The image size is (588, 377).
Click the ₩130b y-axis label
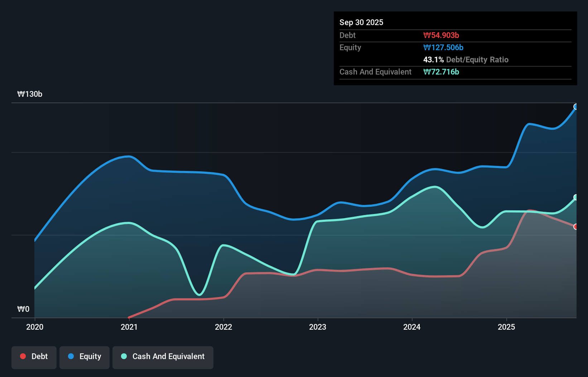30,94
